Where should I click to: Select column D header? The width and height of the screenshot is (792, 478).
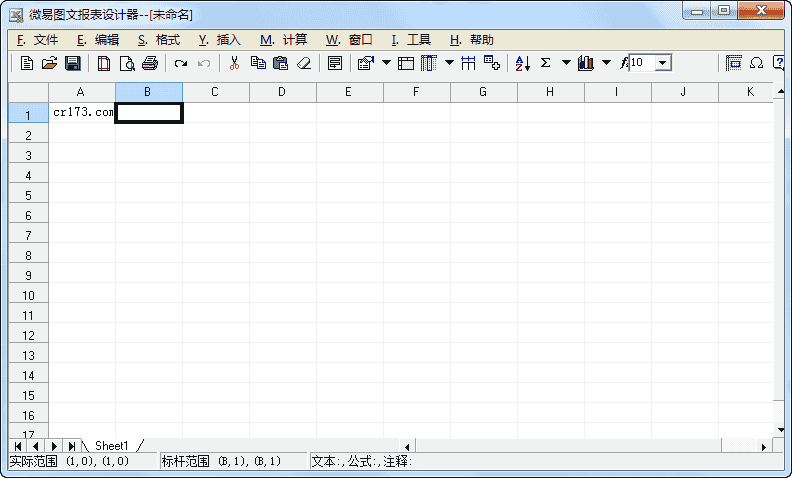282,92
